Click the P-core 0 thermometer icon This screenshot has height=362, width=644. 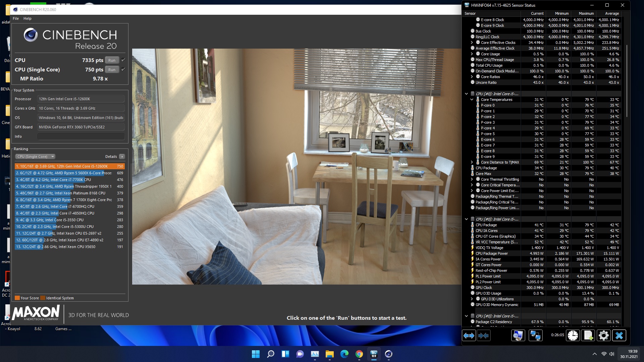[x=478, y=105]
